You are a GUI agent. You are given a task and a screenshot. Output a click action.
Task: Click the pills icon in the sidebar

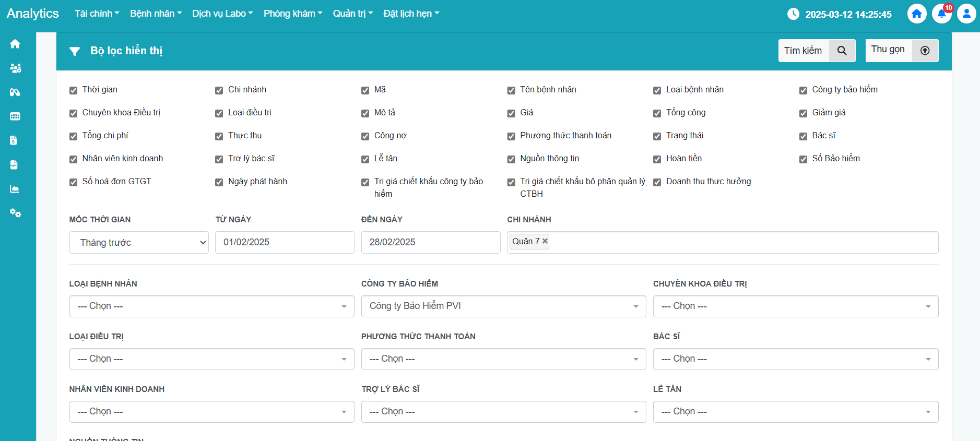pos(15,92)
